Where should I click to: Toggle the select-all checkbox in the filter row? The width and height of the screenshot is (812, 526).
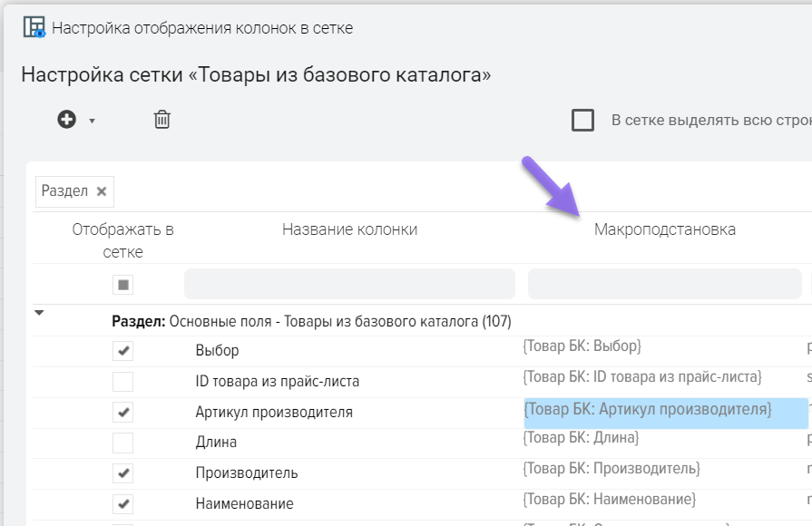tap(123, 285)
